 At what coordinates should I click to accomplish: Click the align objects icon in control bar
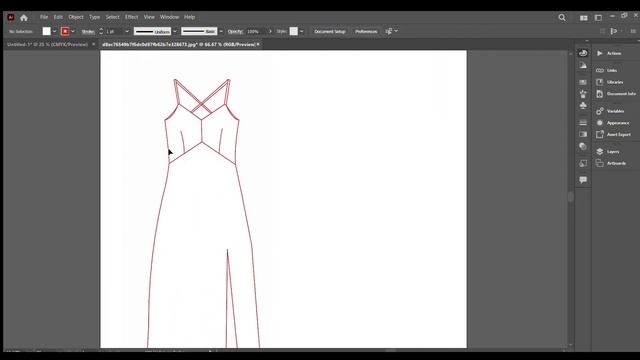click(614, 31)
